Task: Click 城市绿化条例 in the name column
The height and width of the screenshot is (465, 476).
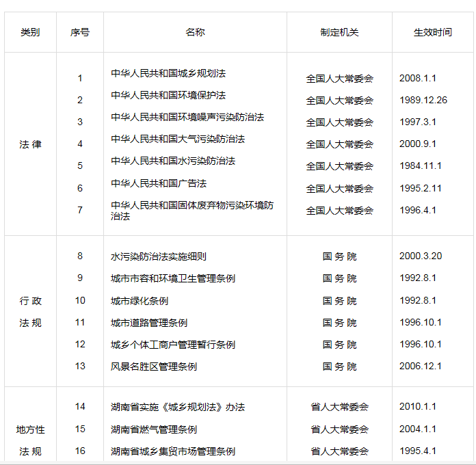Action: (140, 301)
